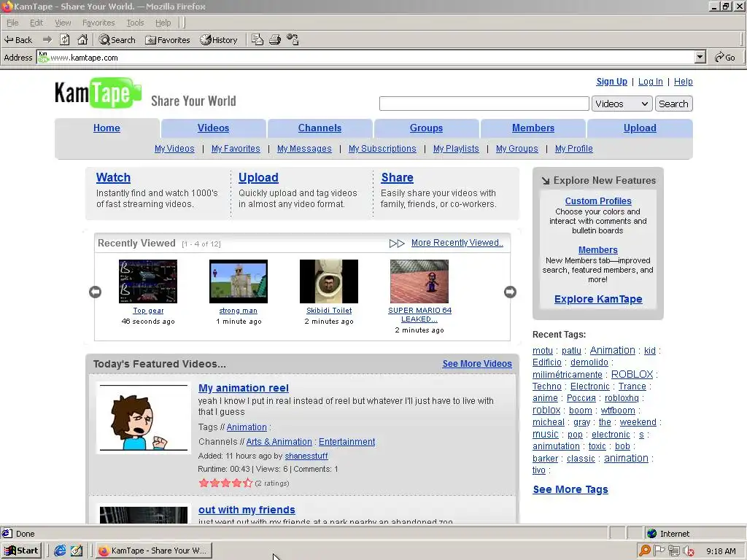Click the Log In link
Screen dimensions: 747x560
(650, 82)
